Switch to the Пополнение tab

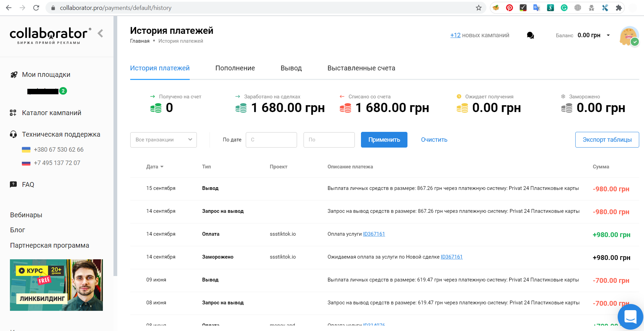(x=235, y=68)
